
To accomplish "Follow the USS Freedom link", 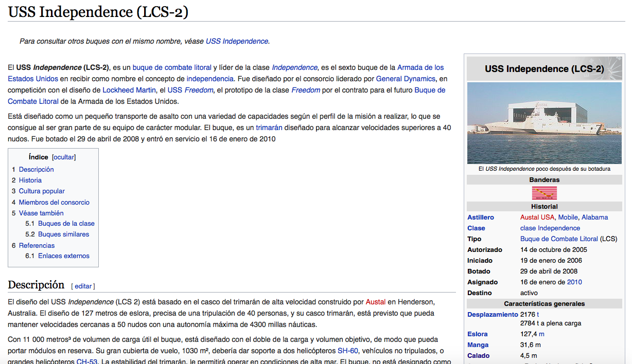I will [x=190, y=90].
